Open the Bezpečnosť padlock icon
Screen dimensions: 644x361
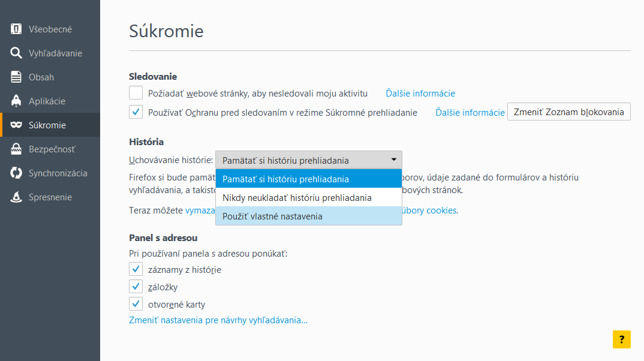[16, 149]
